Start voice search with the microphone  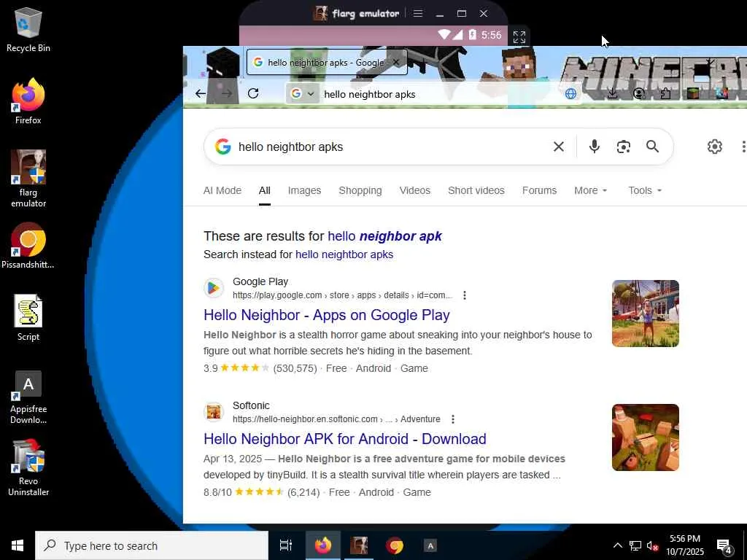click(x=594, y=147)
